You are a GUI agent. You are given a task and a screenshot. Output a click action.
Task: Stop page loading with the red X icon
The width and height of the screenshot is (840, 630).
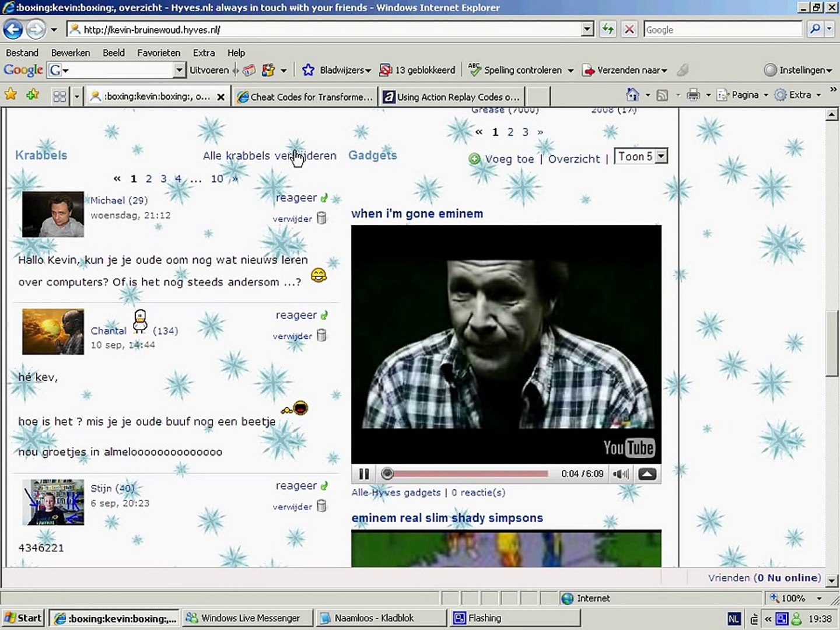point(629,29)
